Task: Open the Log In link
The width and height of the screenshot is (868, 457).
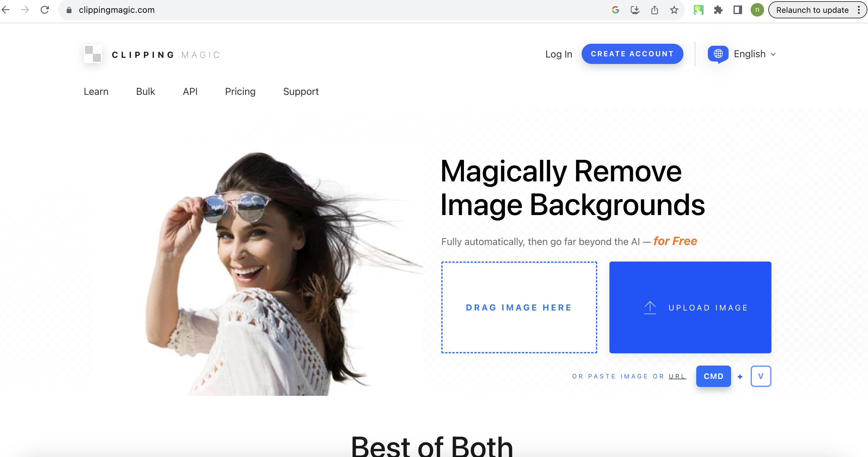Action: (x=559, y=54)
